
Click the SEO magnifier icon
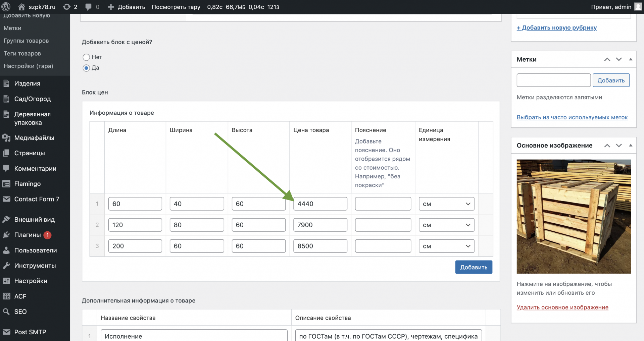click(6, 311)
